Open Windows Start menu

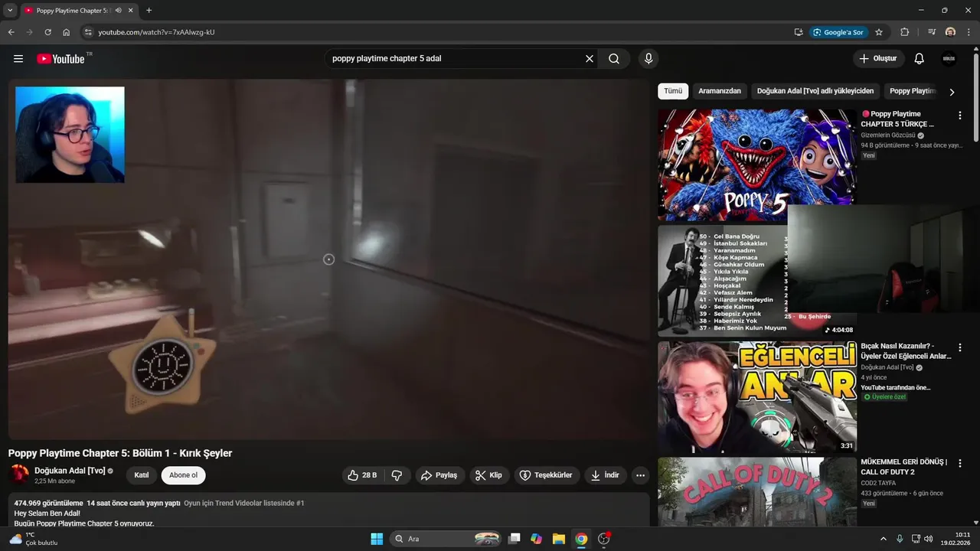pyautogui.click(x=377, y=539)
